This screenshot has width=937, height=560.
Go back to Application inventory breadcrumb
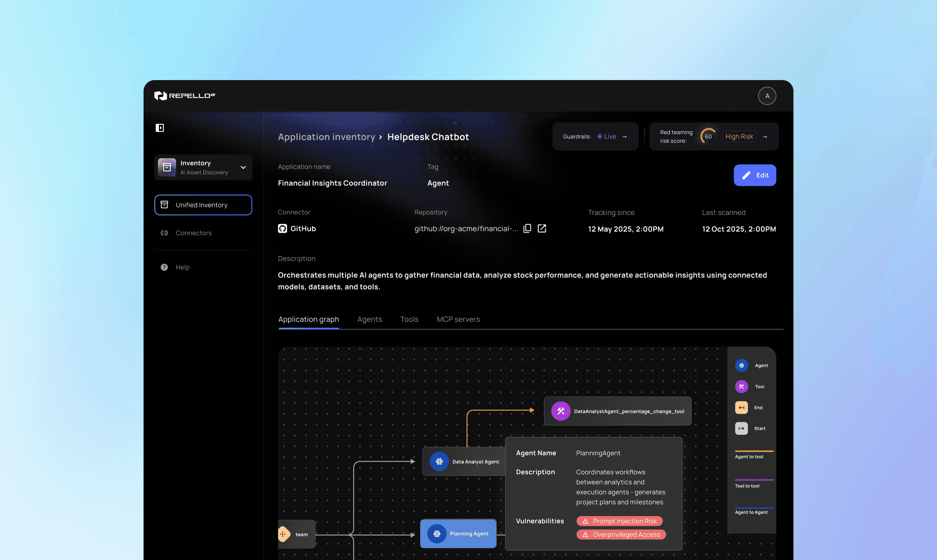click(327, 137)
